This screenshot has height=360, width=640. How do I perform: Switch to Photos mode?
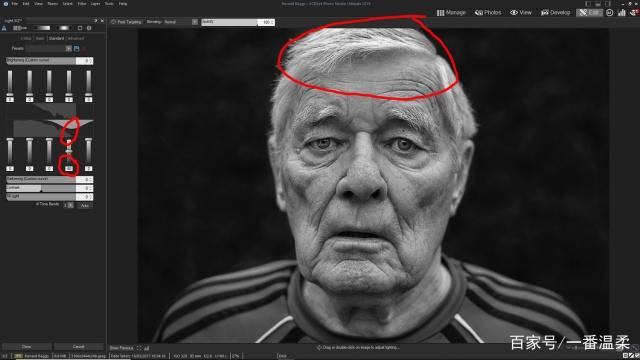[488, 13]
